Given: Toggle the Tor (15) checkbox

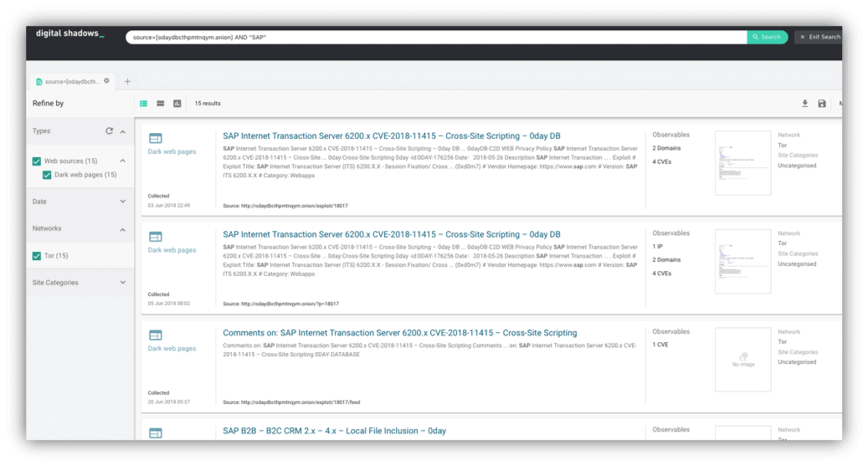Looking at the screenshot, I should (37, 256).
